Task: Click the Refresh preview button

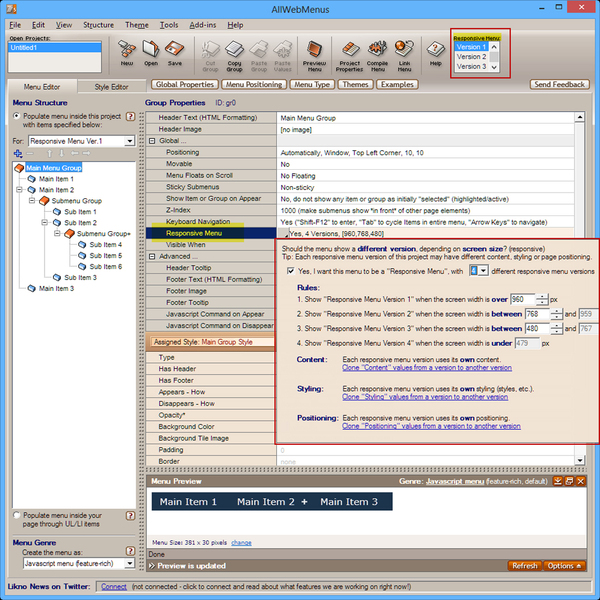Action: [x=525, y=566]
